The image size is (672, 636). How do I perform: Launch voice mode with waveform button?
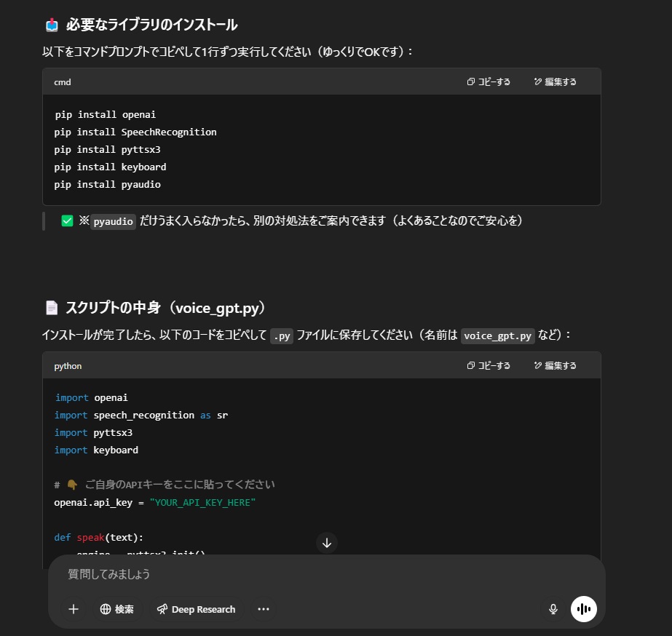tap(584, 609)
